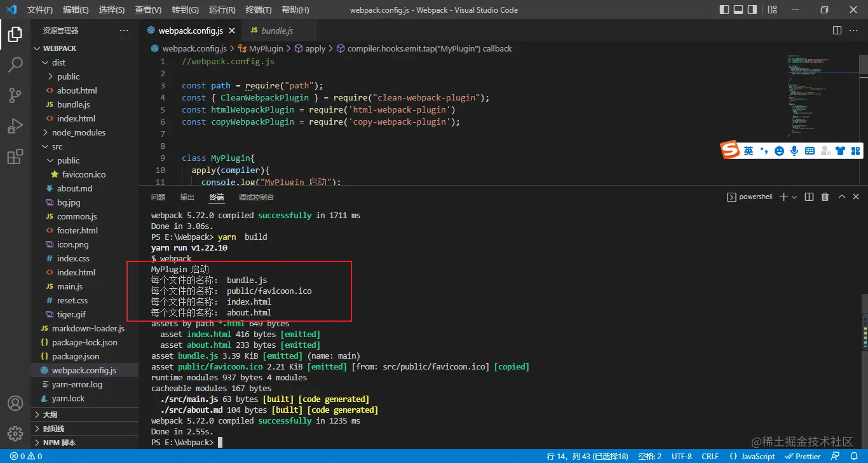Open notifications bell in status bar
Viewport: 868px width, 463px height.
pos(855,456)
